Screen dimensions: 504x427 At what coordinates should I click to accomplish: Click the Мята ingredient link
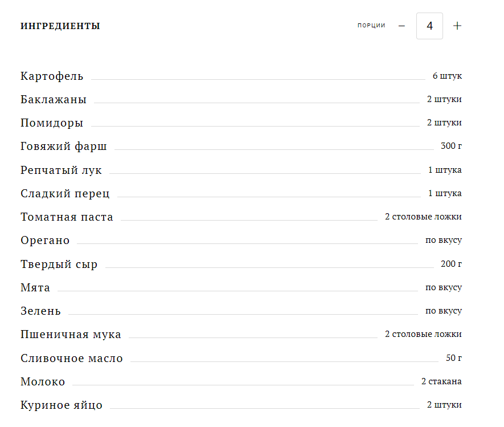coord(35,288)
